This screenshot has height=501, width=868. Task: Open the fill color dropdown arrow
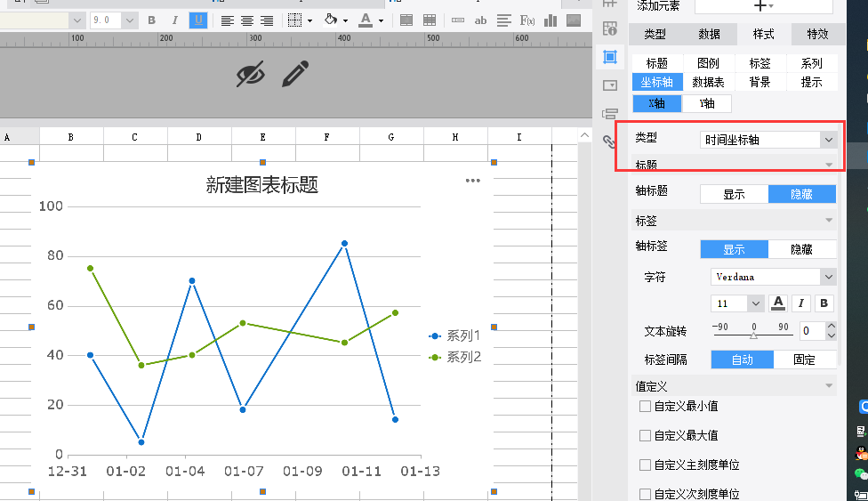pyautogui.click(x=345, y=21)
